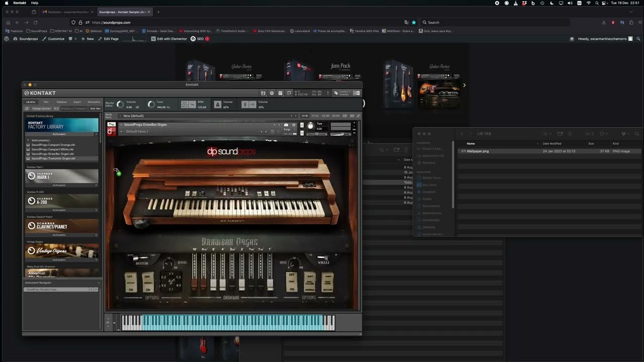The height and width of the screenshot is (362, 644).
Task: Click the Kontakt Factory Library banner
Action: [61, 126]
